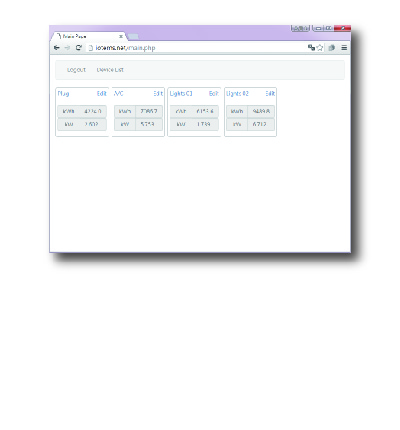400x430 pixels.
Task: Open Device List in navigation bar
Action: coord(110,70)
